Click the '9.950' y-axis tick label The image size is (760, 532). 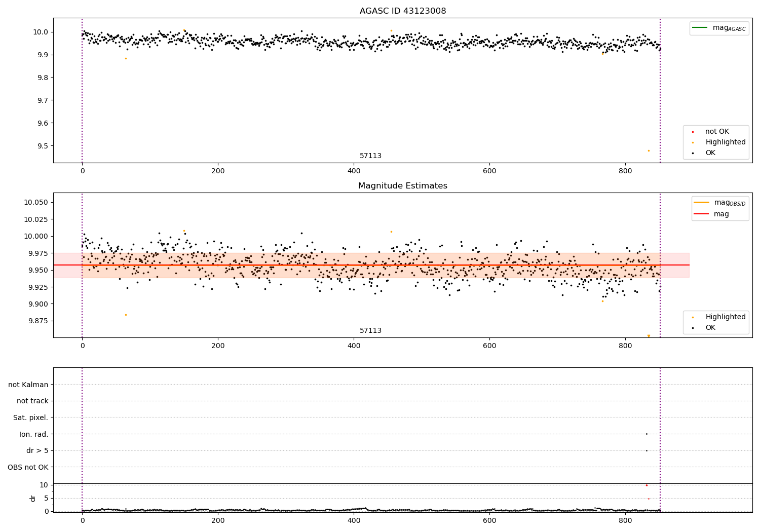click(38, 270)
